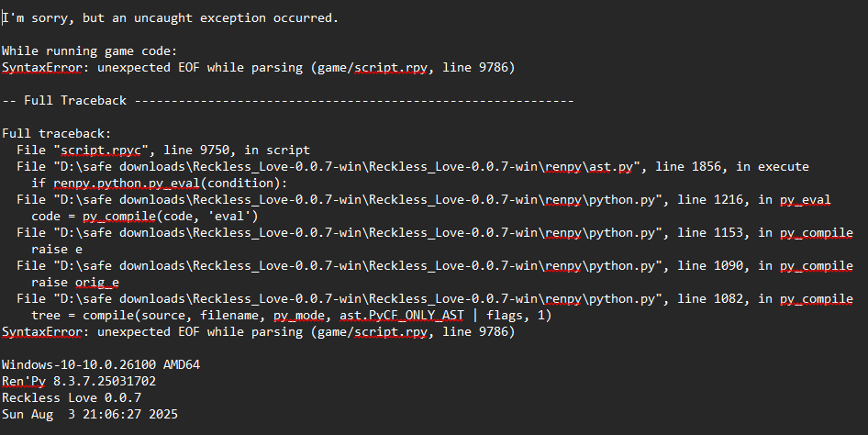Click the "Windows-10-10.0.26100 AMD64" platform line
The height and width of the screenshot is (435, 868).
[101, 364]
